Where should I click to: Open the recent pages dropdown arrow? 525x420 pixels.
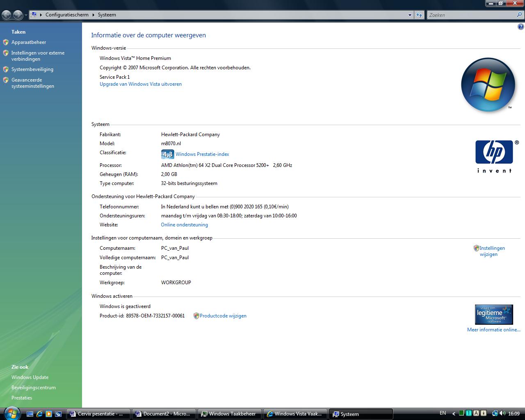pos(26,15)
